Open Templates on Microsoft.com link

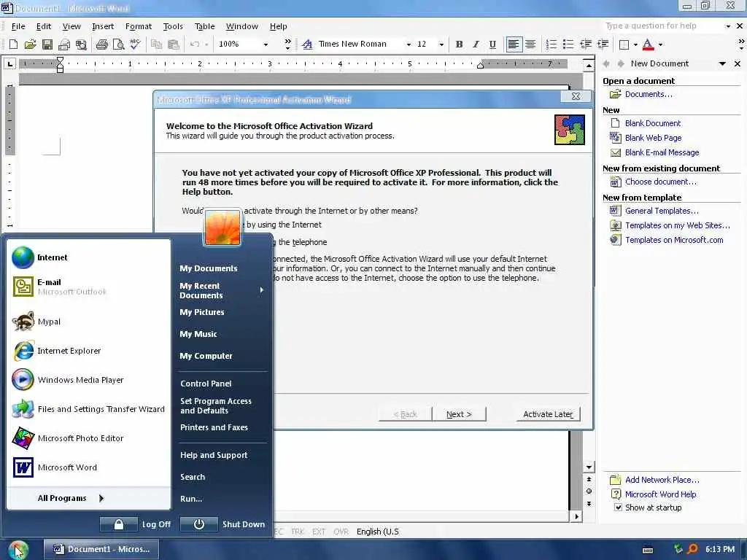coord(674,240)
